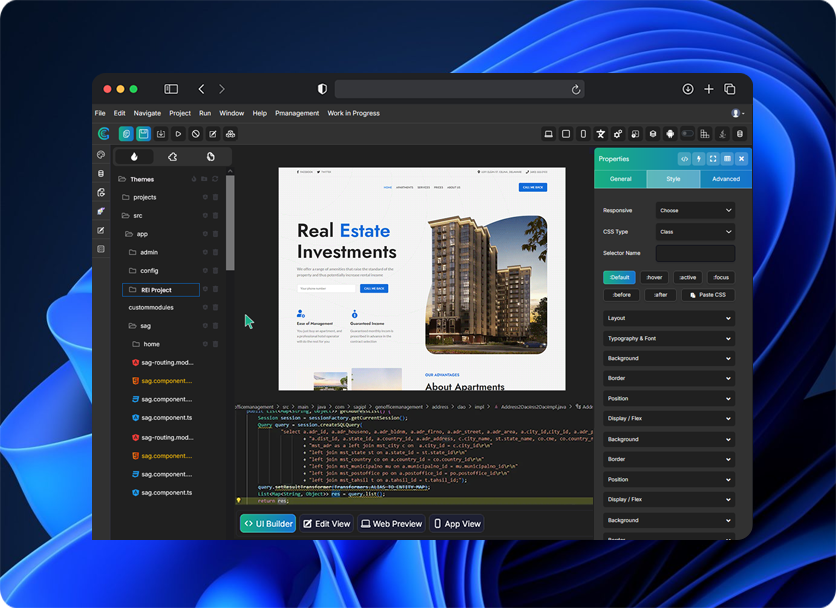836x608 pixels.
Task: Click the Selector Name input field
Action: tap(695, 253)
